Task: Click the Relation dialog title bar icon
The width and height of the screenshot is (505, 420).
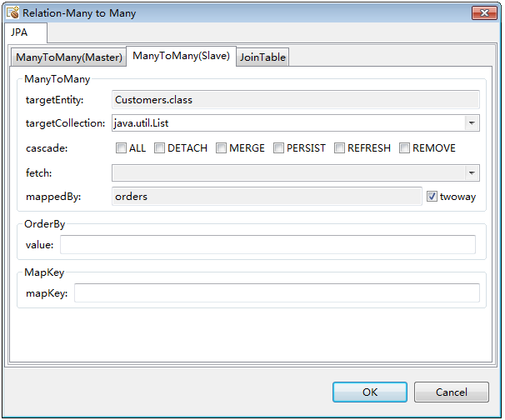Action: tap(12, 12)
